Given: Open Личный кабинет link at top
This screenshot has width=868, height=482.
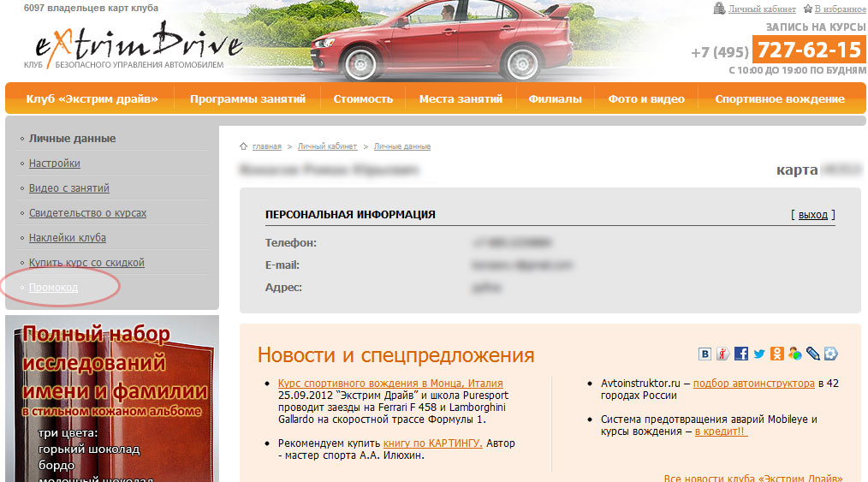Looking at the screenshot, I should (x=762, y=9).
